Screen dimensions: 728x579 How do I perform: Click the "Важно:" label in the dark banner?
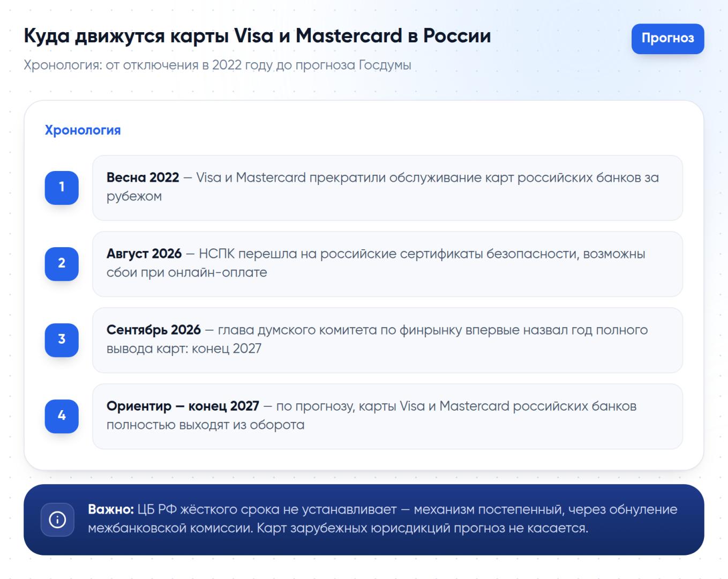coord(111,509)
